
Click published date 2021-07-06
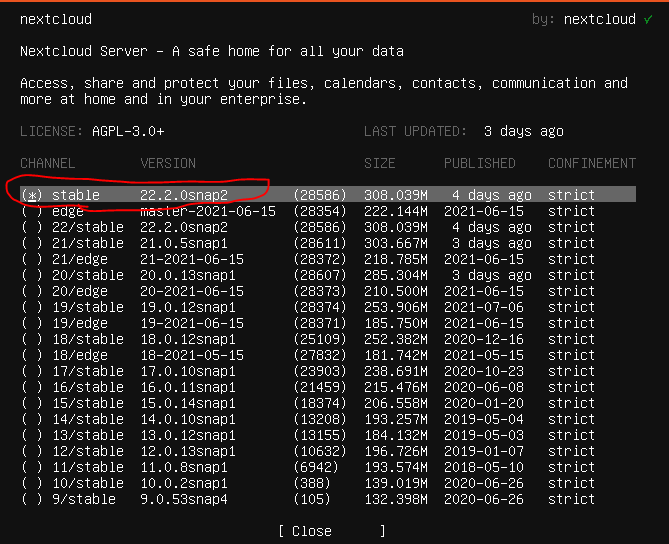pos(484,307)
